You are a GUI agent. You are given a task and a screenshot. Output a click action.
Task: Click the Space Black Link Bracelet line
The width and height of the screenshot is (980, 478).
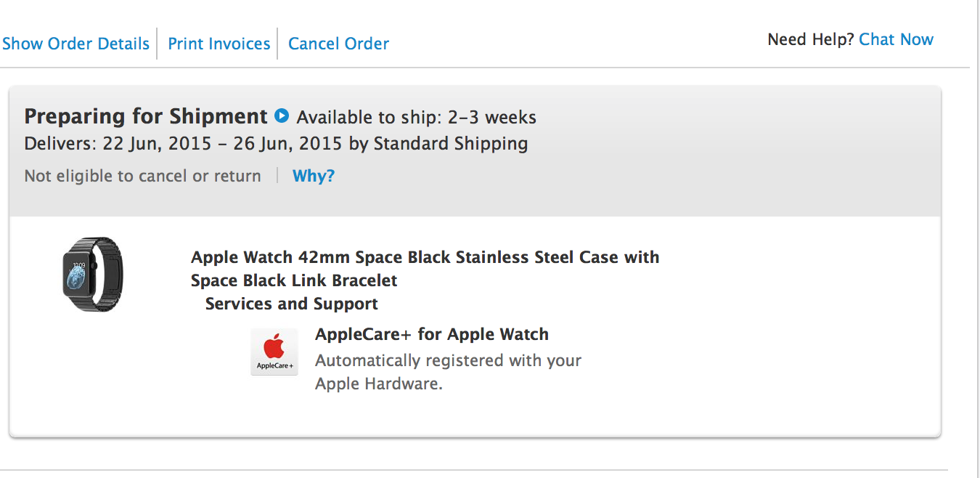pos(294,280)
